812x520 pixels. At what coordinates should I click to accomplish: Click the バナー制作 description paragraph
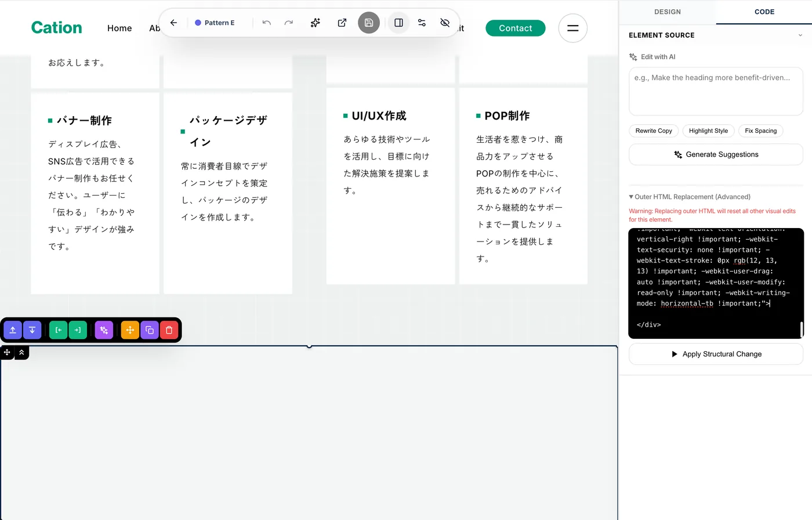92,195
